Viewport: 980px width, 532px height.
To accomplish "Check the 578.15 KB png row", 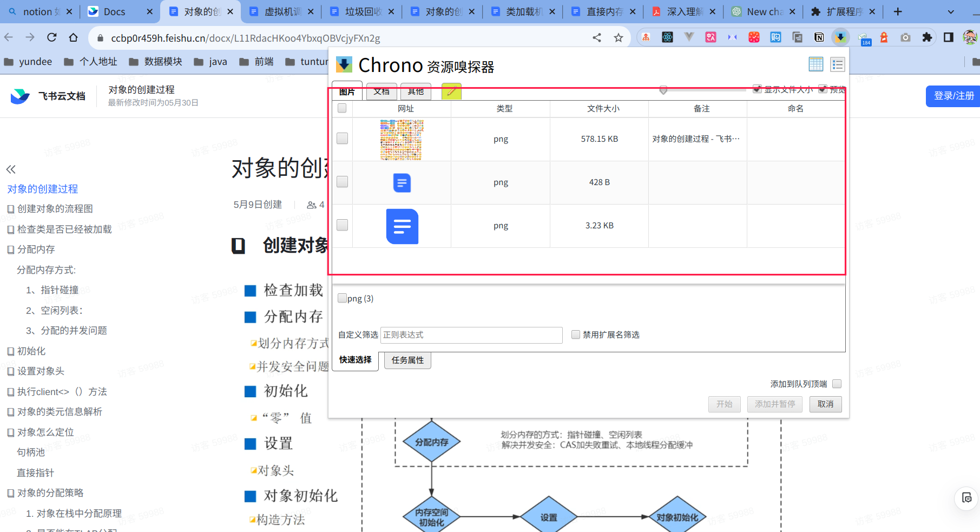I will pos(342,139).
